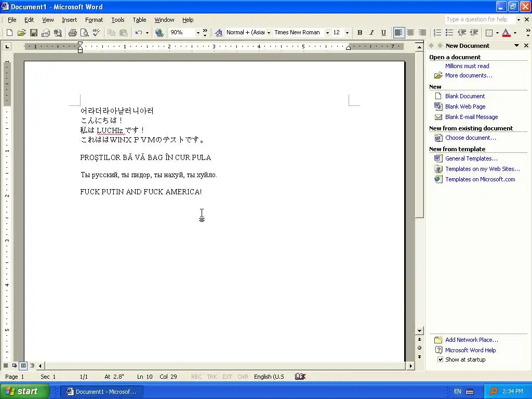Image resolution: width=532 pixels, height=399 pixels.
Task: Click the ruler tab selector L button
Action: (7, 46)
